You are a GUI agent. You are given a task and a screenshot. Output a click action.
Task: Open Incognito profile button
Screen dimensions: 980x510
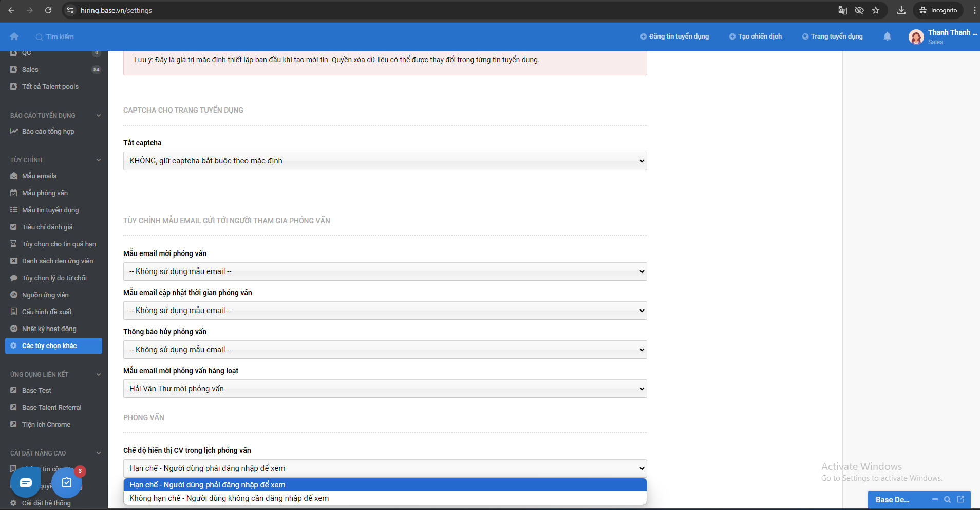tap(938, 10)
